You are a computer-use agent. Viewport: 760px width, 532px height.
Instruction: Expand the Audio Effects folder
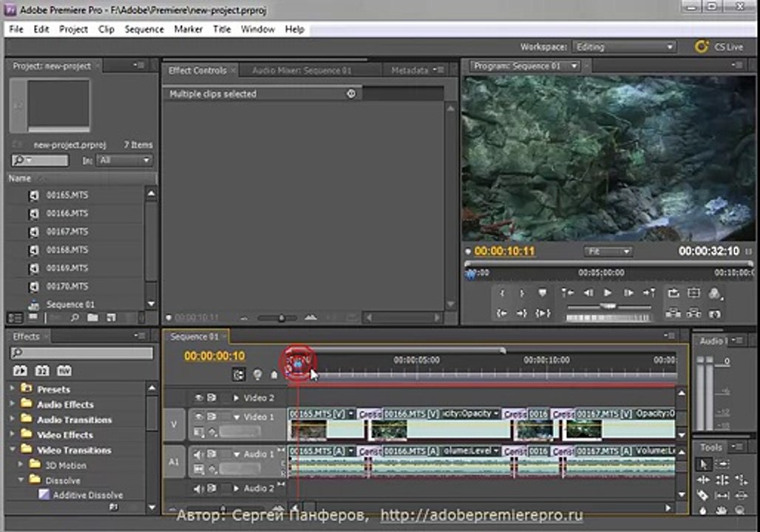(x=13, y=404)
